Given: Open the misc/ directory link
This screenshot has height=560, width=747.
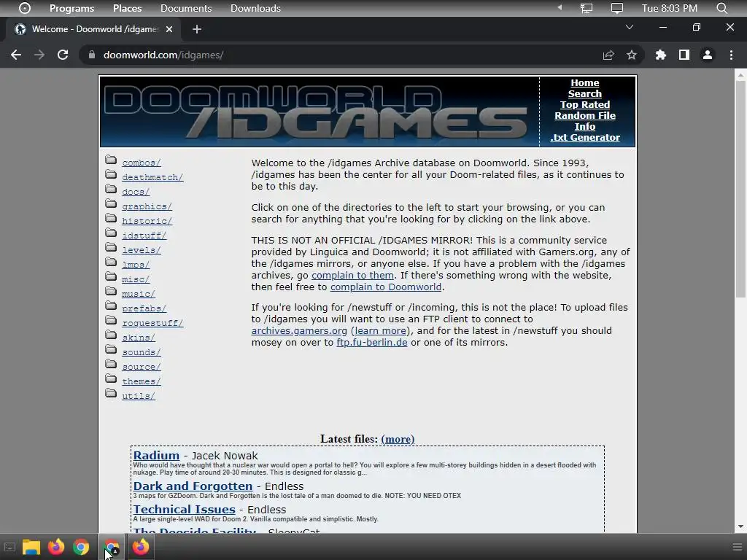Looking at the screenshot, I should pyautogui.click(x=136, y=279).
